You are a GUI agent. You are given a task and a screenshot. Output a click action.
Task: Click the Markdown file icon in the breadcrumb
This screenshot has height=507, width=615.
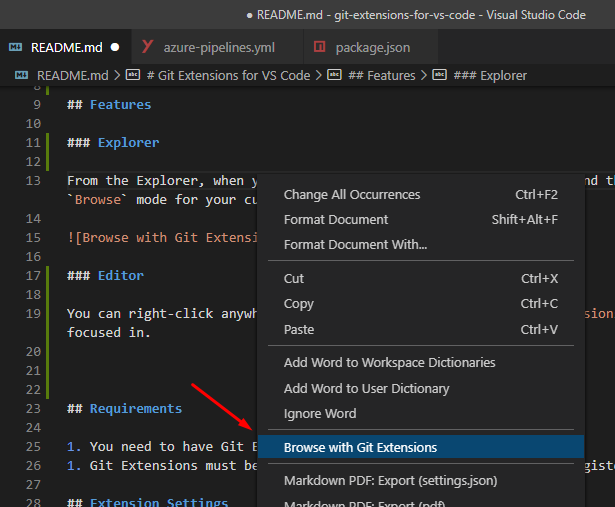point(21,75)
